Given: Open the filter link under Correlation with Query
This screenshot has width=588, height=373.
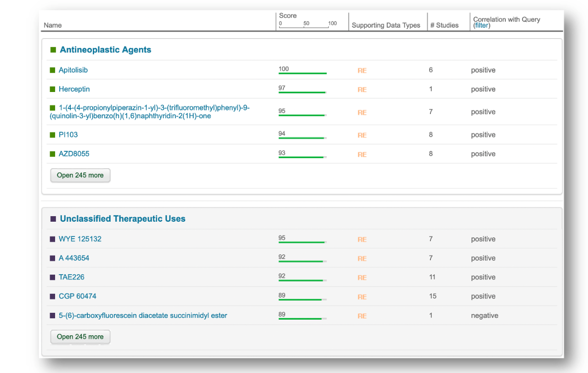Looking at the screenshot, I should click(x=481, y=25).
